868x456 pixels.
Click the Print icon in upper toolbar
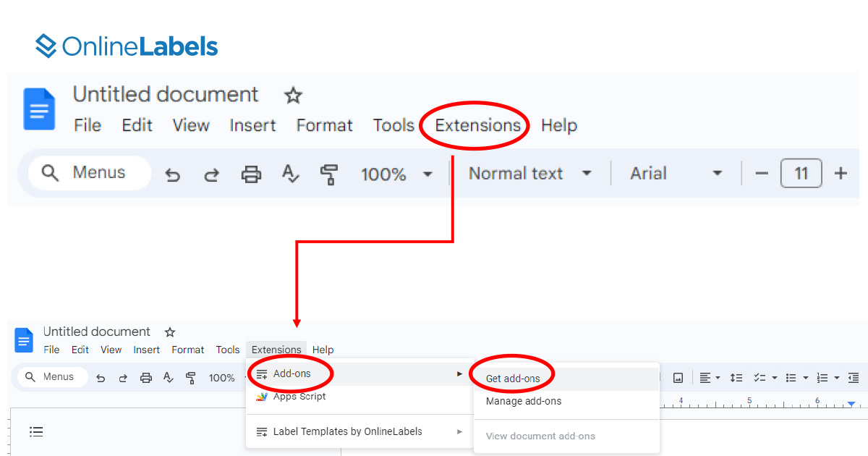[x=251, y=174]
